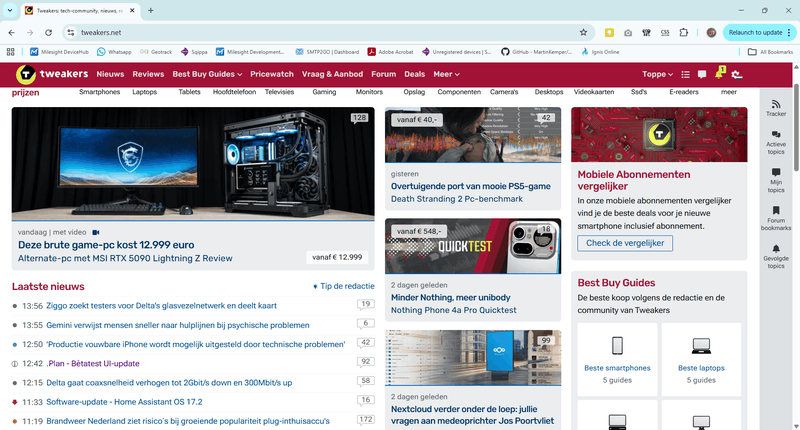This screenshot has width=800, height=430.
Task: Click Check de vergelijker button
Action: pos(625,243)
